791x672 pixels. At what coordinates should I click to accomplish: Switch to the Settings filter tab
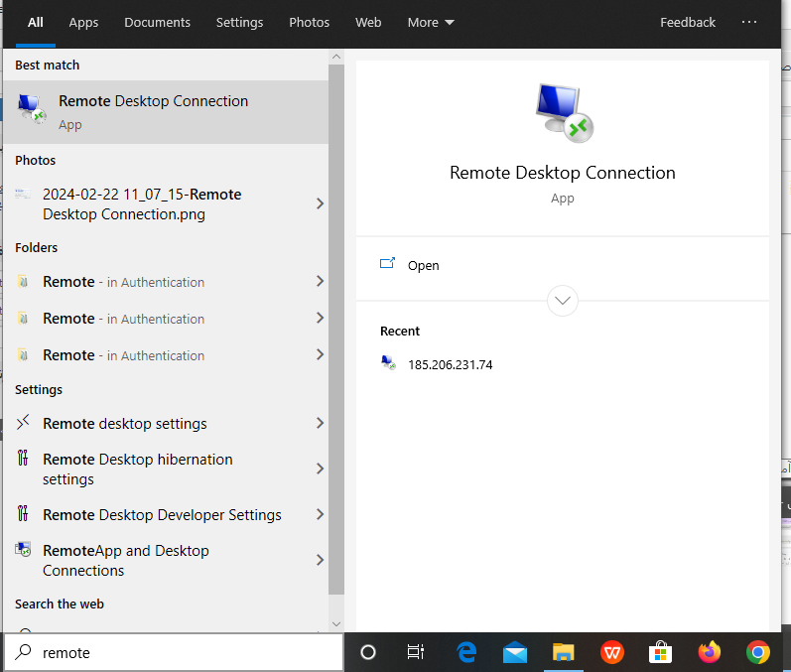coord(239,22)
